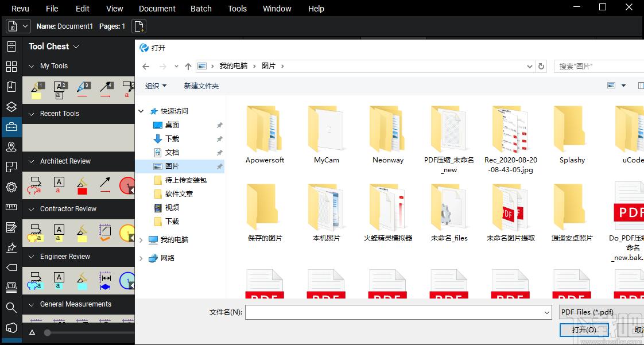Click the 打开(O) button
The image size is (644, 345).
584,330
